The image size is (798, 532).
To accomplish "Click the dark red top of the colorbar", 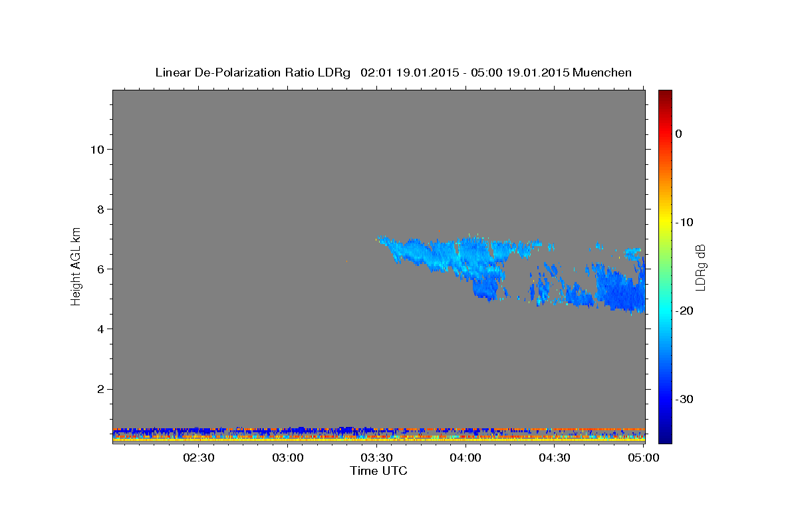I will point(665,94).
